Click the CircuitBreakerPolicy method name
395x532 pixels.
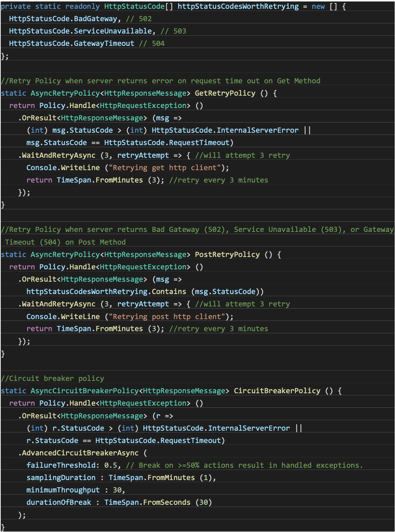tap(277, 391)
